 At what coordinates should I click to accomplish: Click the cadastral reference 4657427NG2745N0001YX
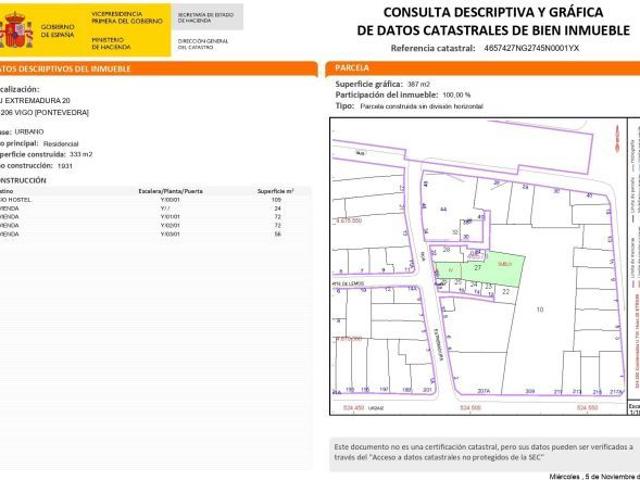tap(524, 47)
